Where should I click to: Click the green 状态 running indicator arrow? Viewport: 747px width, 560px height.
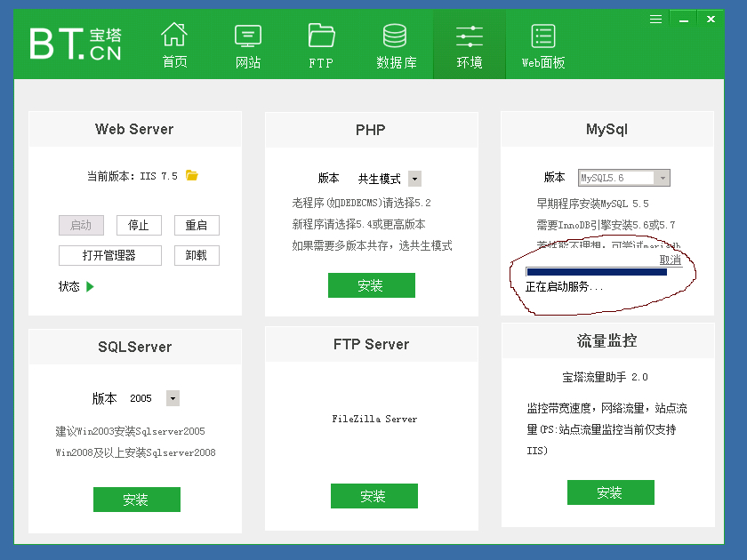(x=90, y=286)
